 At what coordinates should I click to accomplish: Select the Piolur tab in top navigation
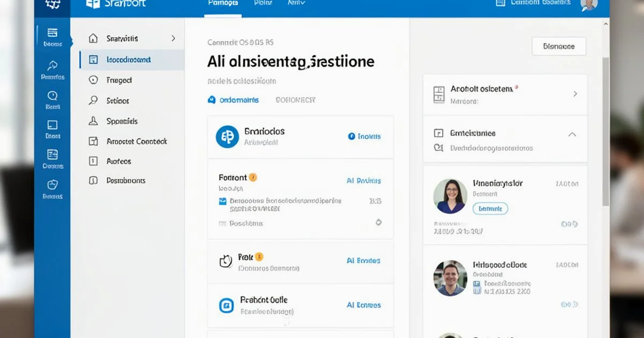click(x=263, y=3)
